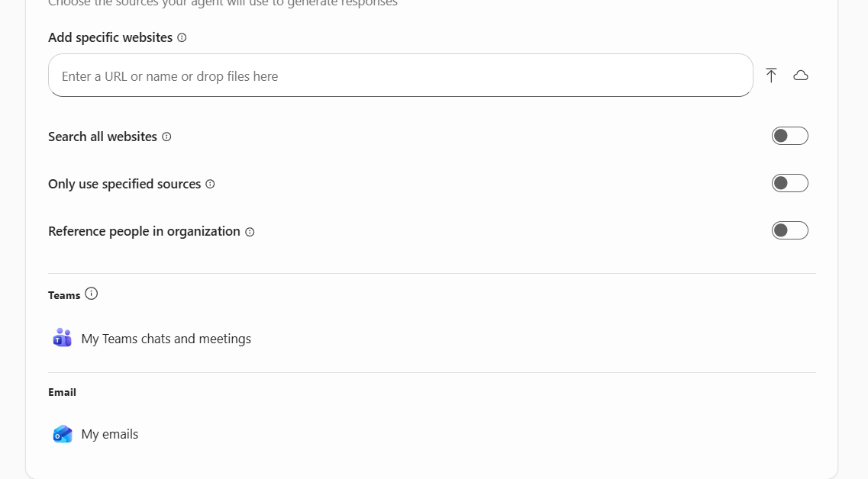Image resolution: width=868 pixels, height=479 pixels.
Task: Click the Email section heading
Action: pos(62,392)
